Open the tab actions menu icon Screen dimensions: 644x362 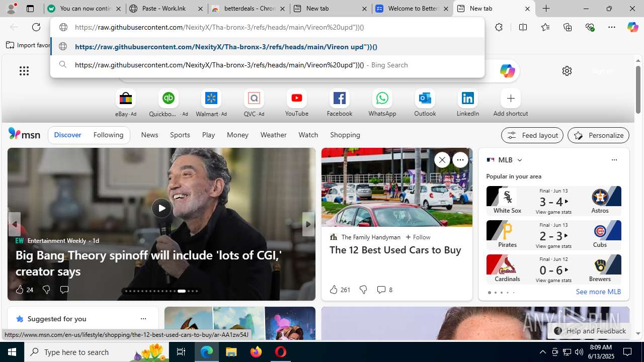[30, 9]
